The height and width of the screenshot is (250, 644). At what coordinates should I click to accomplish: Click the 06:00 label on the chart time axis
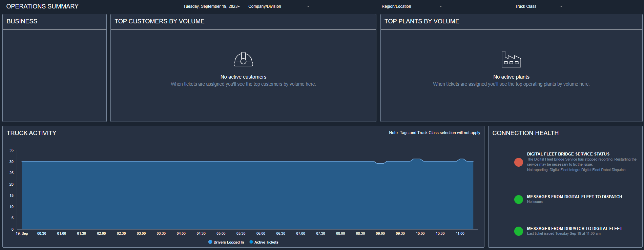pos(261,234)
